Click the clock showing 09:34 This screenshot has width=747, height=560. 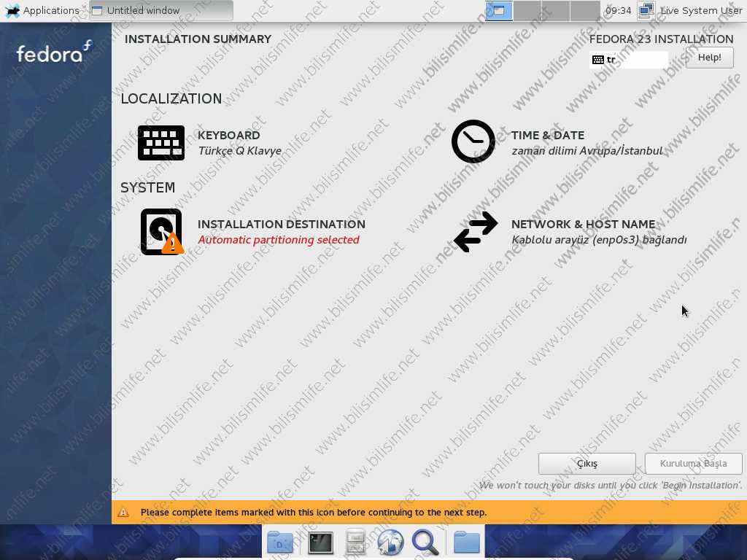coord(618,10)
